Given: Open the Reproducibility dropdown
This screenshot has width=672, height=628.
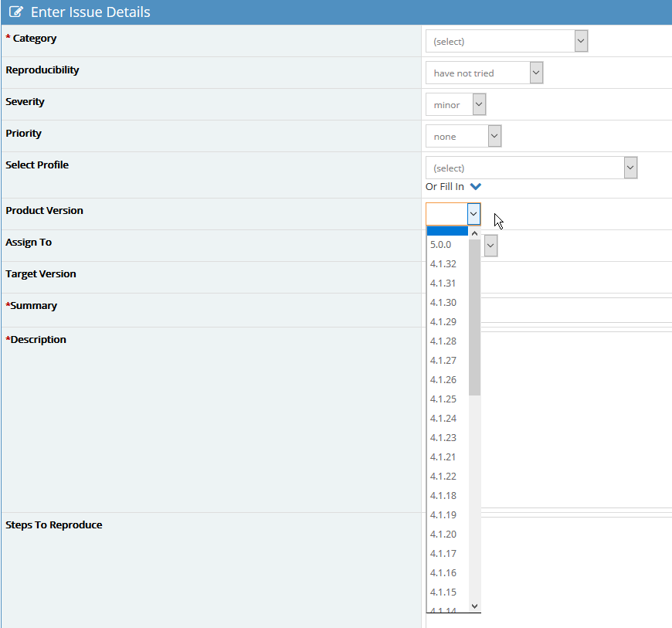Looking at the screenshot, I should tap(484, 73).
